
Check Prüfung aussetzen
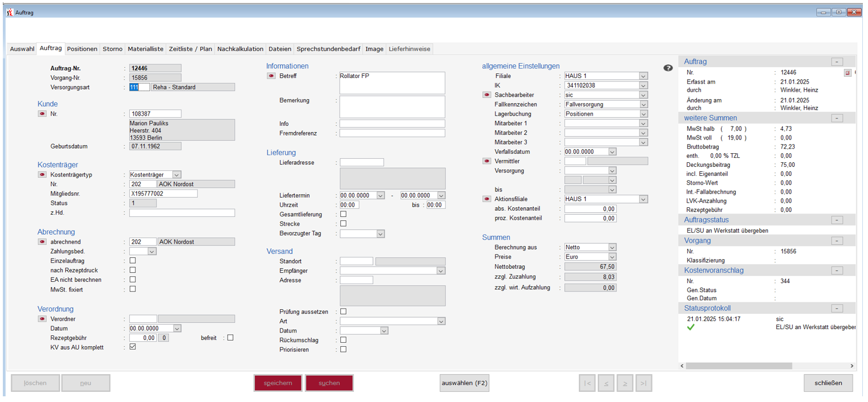[x=343, y=312]
